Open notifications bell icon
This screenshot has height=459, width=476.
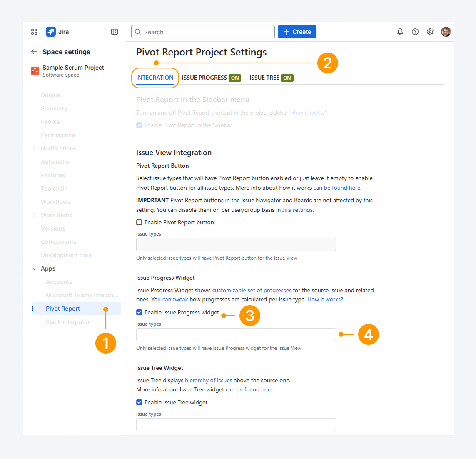click(400, 32)
